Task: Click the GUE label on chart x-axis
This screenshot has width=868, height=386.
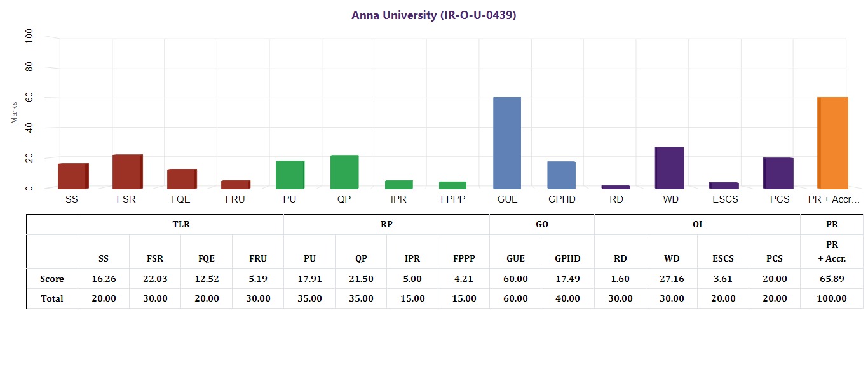Action: click(508, 199)
